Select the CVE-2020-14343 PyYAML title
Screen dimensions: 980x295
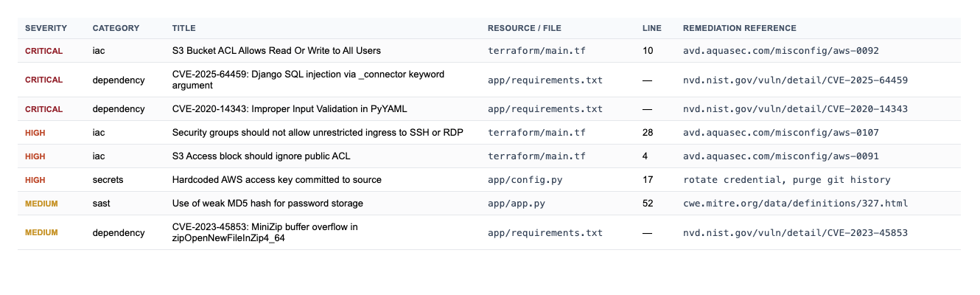(x=290, y=109)
